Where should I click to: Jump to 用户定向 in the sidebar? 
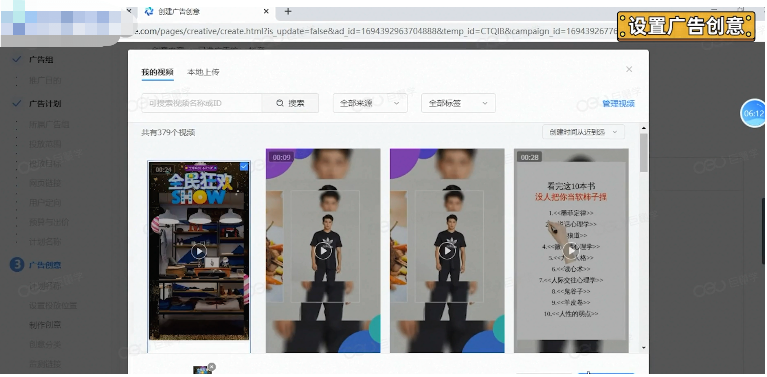click(x=45, y=202)
